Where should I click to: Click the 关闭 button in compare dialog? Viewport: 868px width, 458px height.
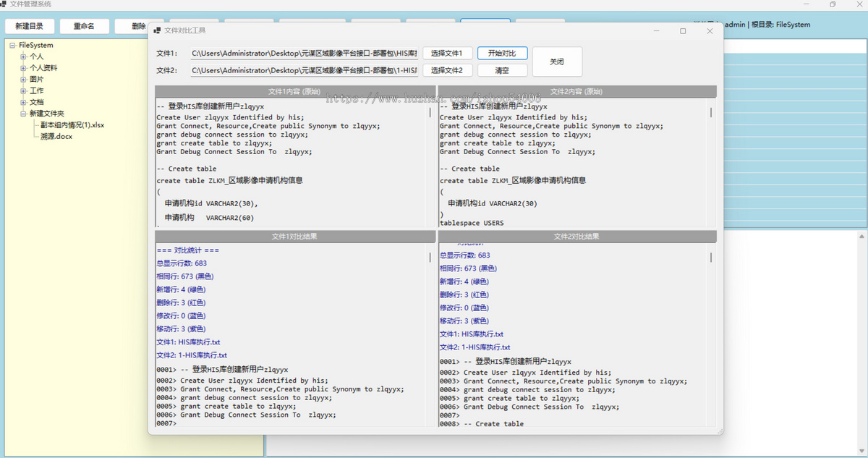click(x=556, y=62)
